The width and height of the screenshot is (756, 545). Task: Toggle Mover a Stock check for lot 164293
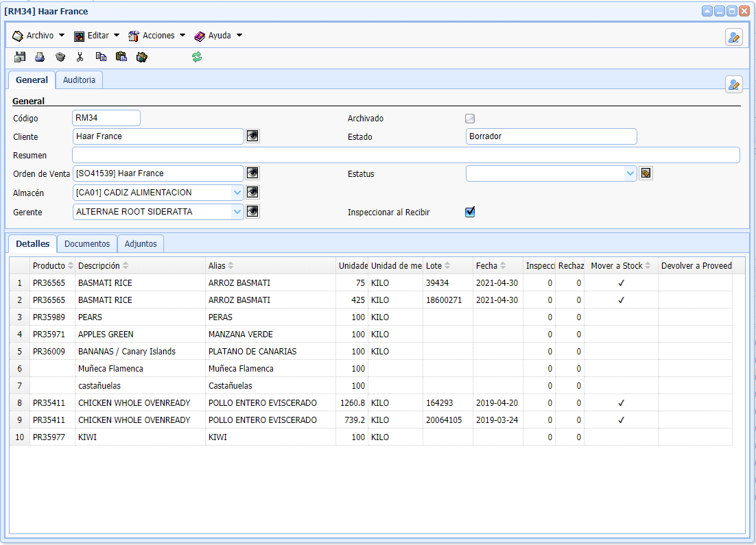click(x=621, y=403)
